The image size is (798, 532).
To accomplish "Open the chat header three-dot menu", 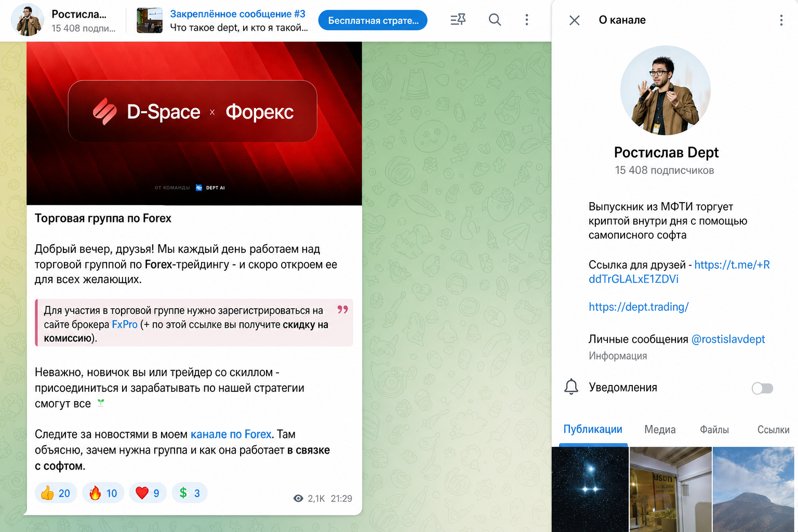I will tap(527, 20).
